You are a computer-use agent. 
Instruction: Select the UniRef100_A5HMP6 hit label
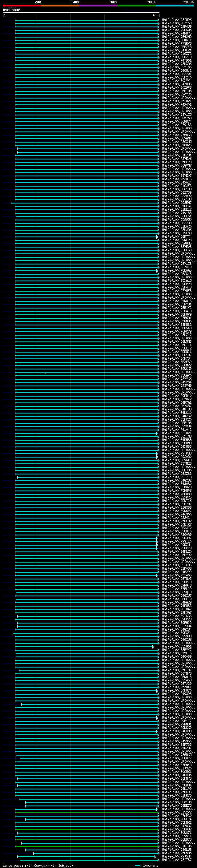tap(177, 491)
